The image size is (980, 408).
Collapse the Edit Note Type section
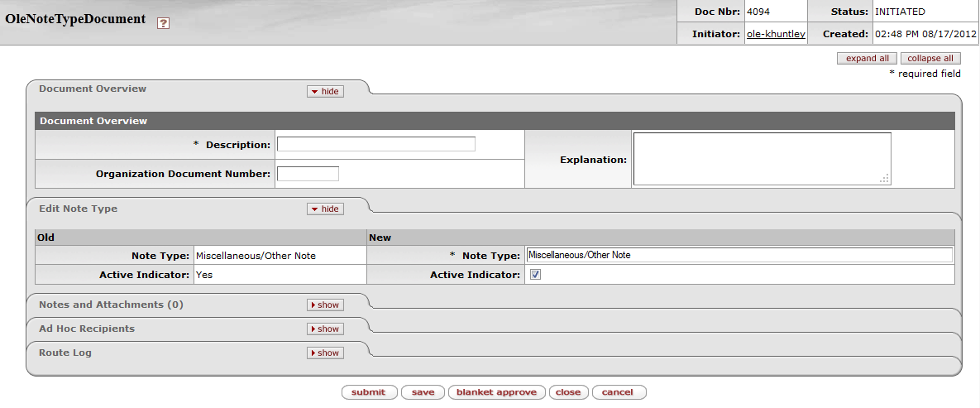coord(325,209)
